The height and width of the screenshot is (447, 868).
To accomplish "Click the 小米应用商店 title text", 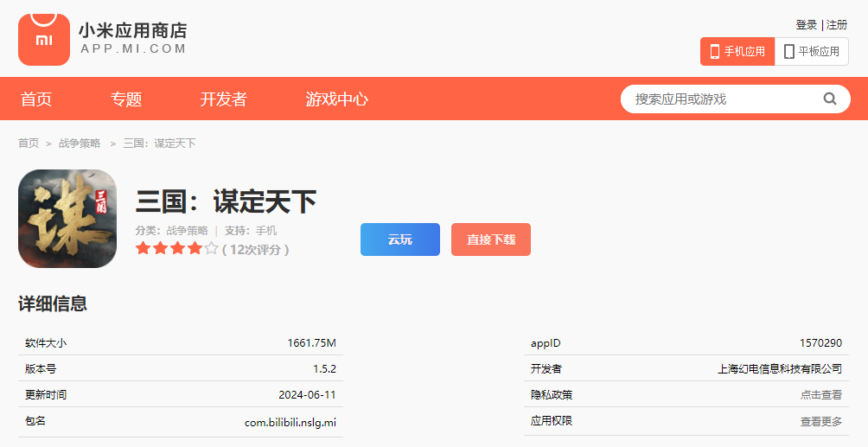I will coord(133,30).
